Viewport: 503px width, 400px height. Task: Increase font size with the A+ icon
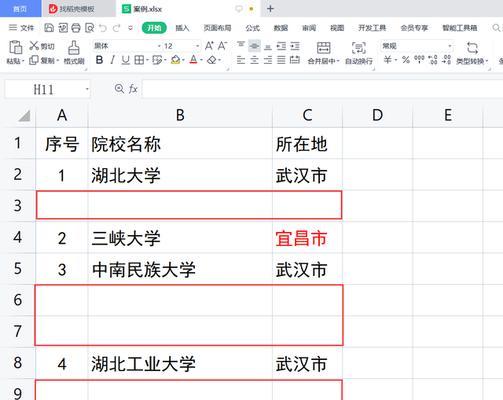point(209,46)
